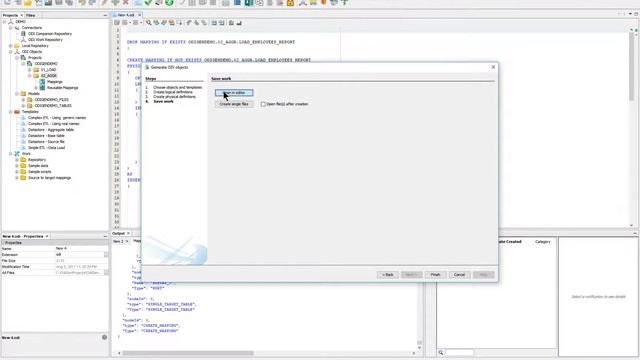Expand the Source to target mappings folder node

(x=17, y=178)
